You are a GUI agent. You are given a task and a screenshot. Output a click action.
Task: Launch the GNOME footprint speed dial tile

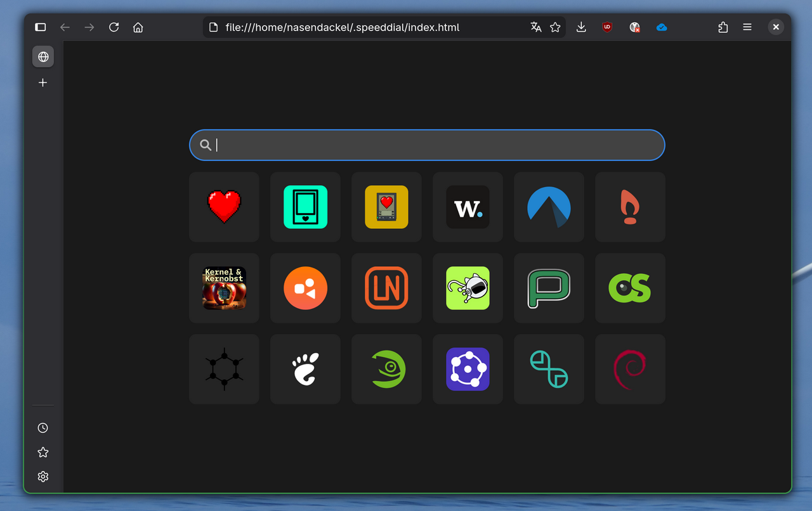click(305, 369)
